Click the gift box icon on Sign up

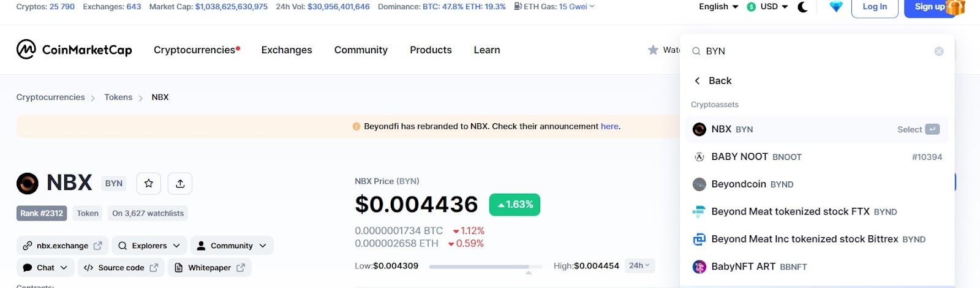[956, 7]
